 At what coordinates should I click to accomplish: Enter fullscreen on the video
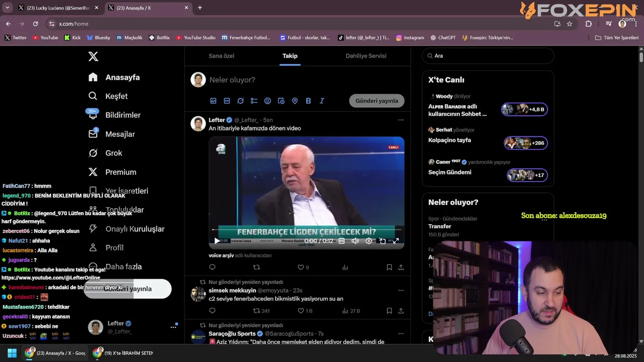[396, 241]
